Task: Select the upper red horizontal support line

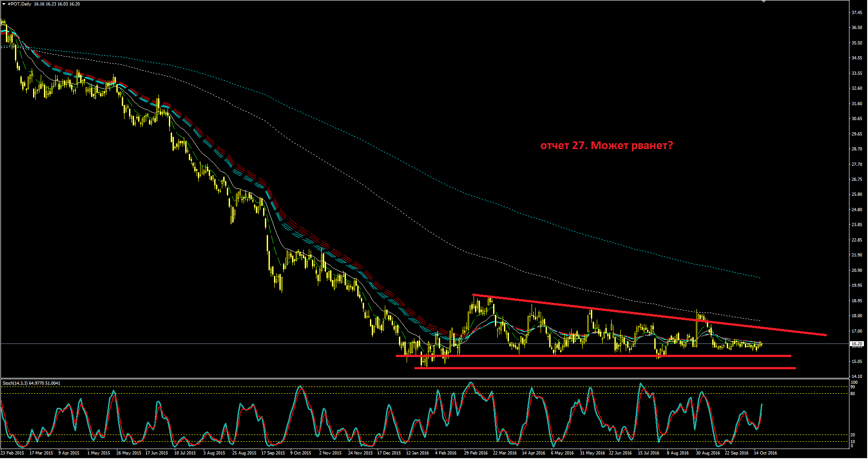Action: [x=594, y=356]
